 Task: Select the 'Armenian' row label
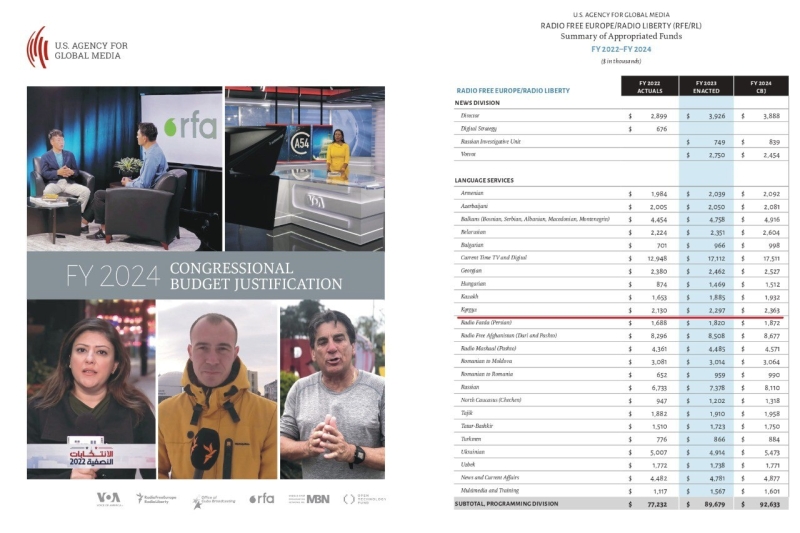pyautogui.click(x=471, y=193)
